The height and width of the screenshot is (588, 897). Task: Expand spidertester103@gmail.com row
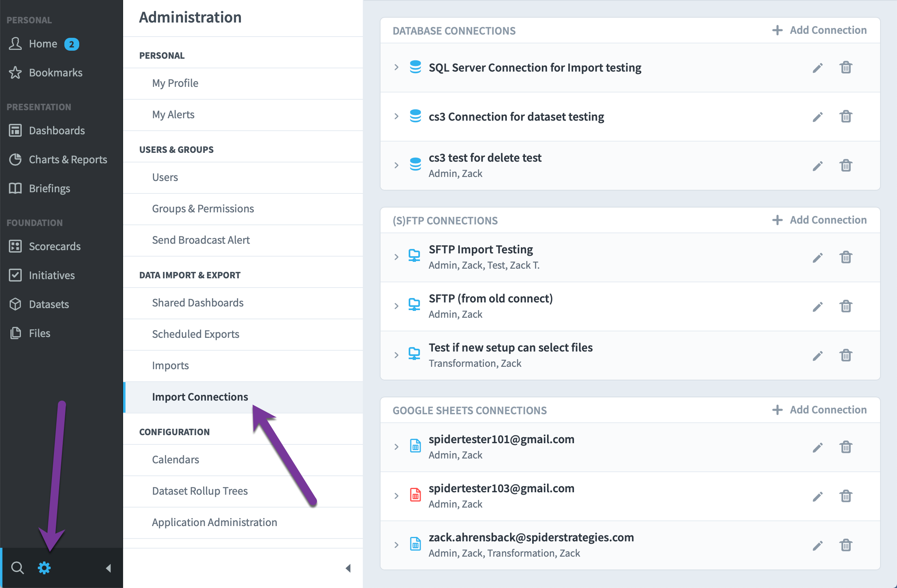pos(396,496)
